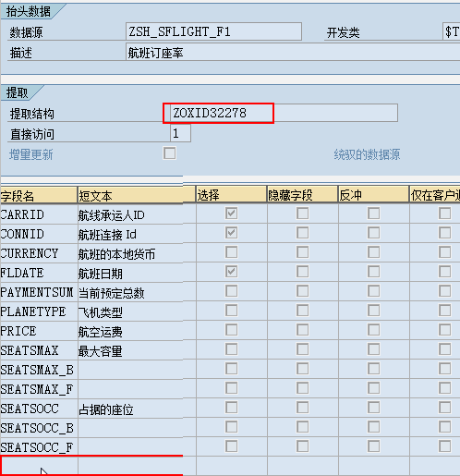Image resolution: width=460 pixels, height=476 pixels.
Task: Uncheck 选择 checkbox for CONNID
Action: click(231, 233)
